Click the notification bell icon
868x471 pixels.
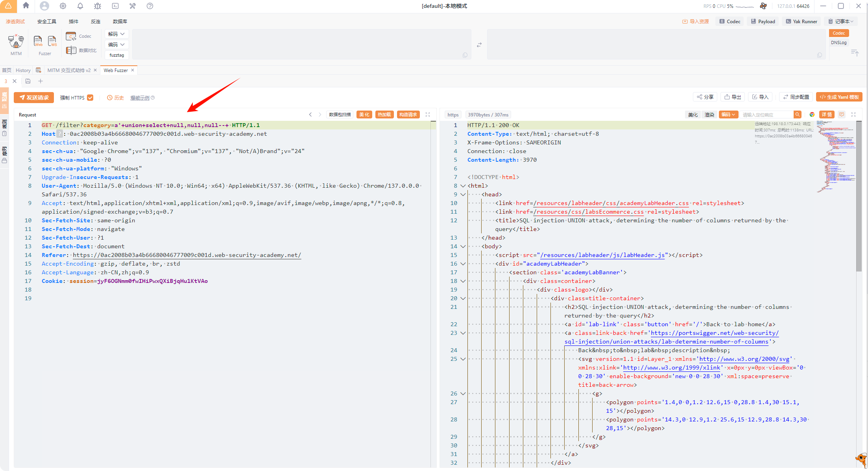(80, 6)
